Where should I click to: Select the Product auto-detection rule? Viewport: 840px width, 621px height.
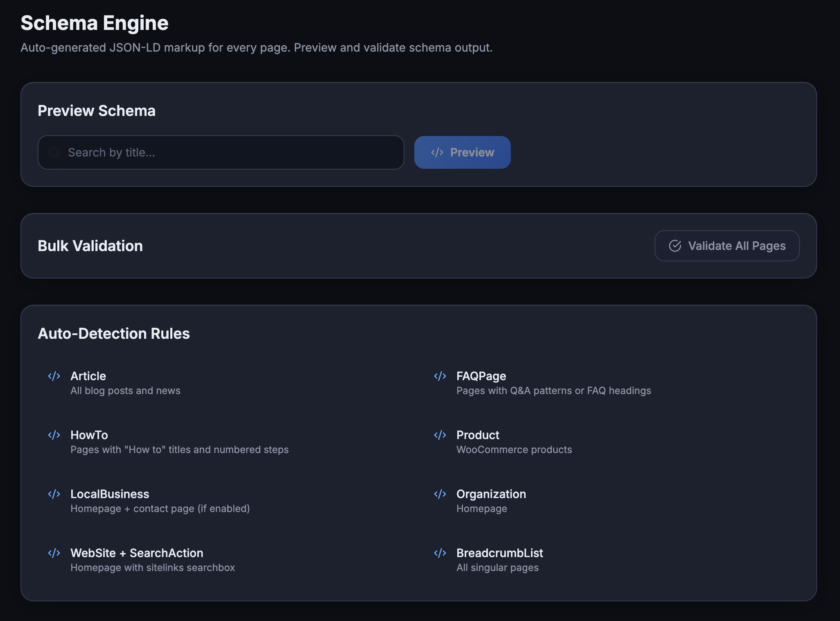[478, 435]
